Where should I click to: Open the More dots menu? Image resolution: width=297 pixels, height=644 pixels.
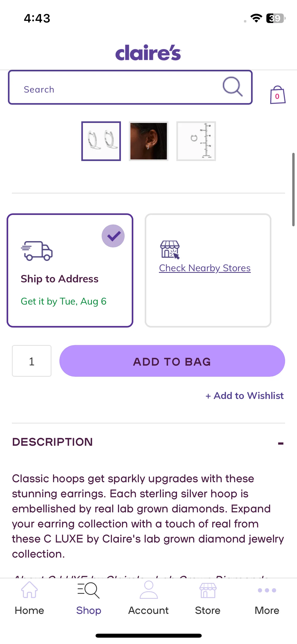pyautogui.click(x=267, y=590)
